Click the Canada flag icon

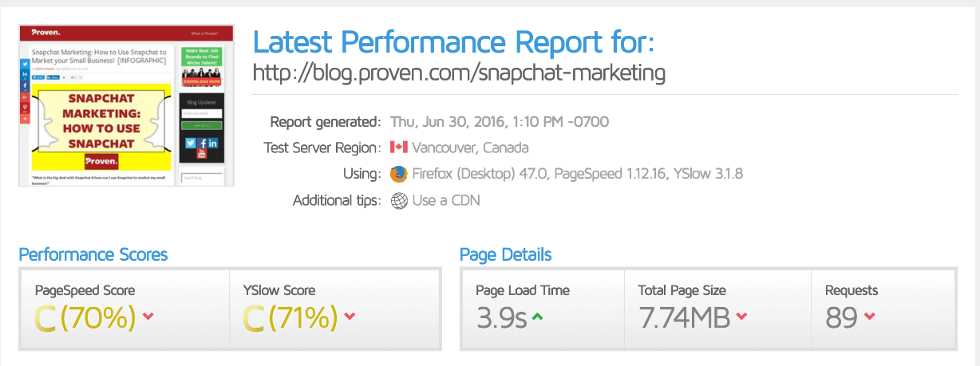tap(398, 148)
